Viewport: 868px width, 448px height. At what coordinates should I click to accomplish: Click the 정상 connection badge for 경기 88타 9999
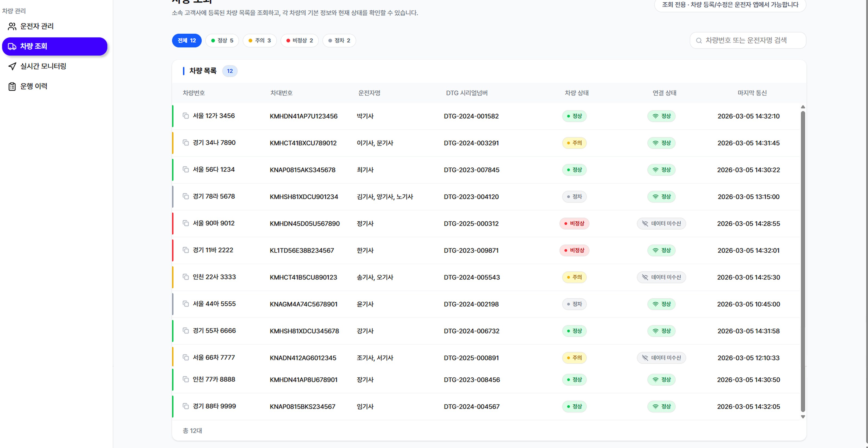point(661,407)
